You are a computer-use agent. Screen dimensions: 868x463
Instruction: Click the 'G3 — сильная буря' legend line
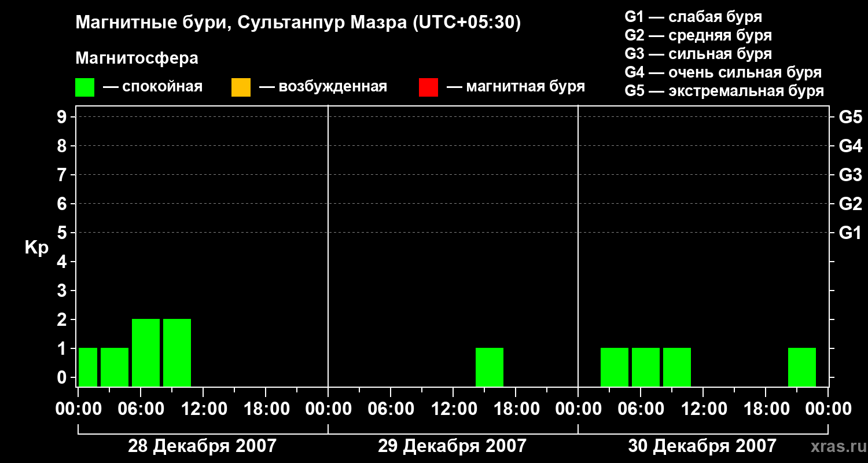tap(698, 54)
